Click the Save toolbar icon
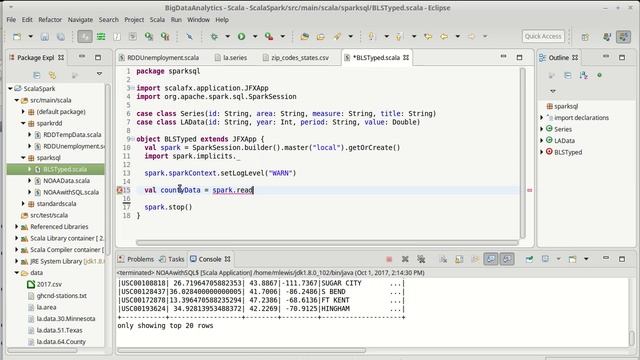 (x=44, y=36)
